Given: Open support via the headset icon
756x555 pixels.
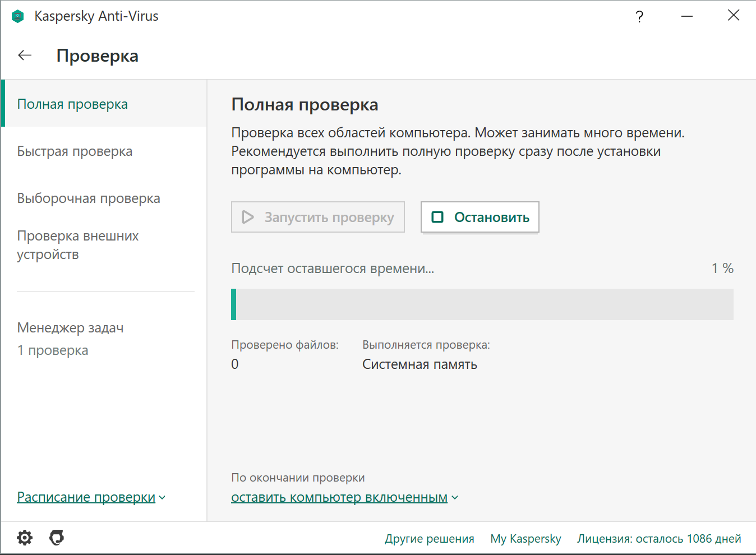Looking at the screenshot, I should click(57, 538).
